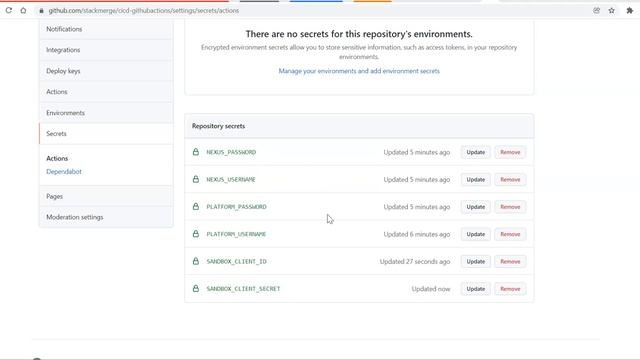Open Pages settings section
Viewport: 640px width, 360px height.
pos(106,196)
